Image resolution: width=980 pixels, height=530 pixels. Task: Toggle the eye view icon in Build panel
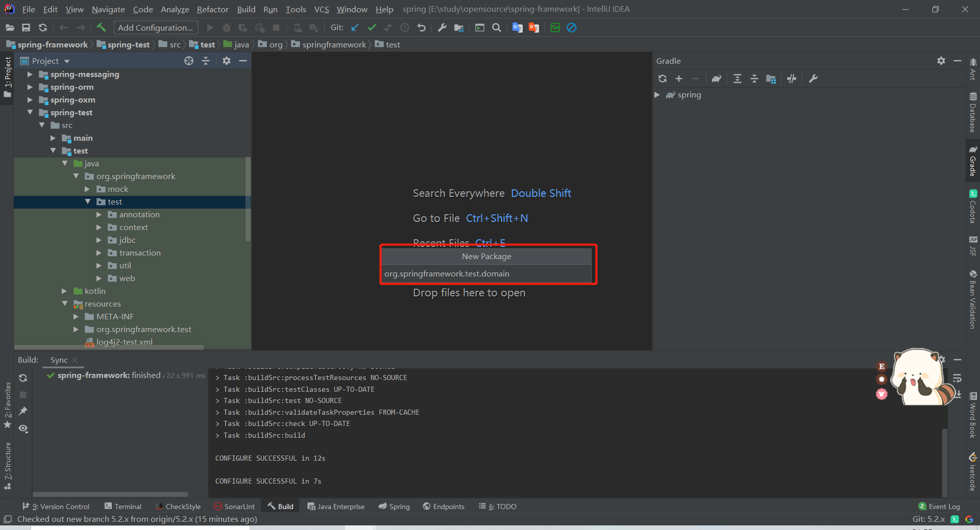(x=23, y=428)
